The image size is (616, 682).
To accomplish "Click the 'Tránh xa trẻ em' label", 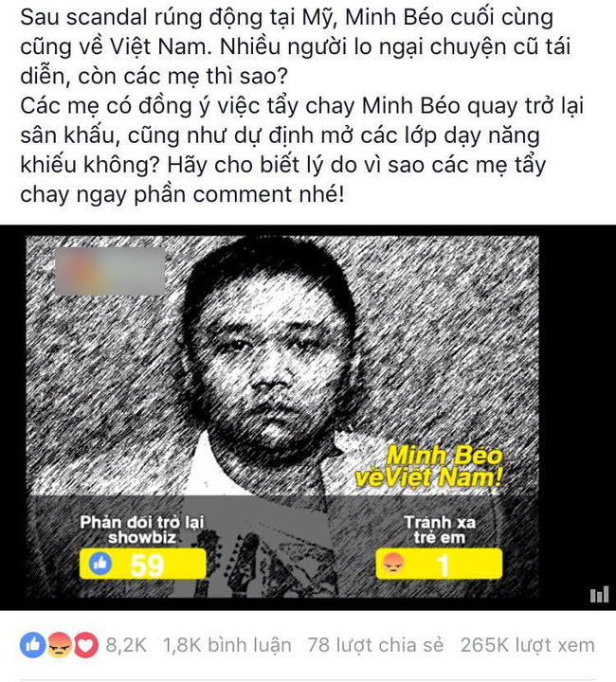I will [x=440, y=529].
